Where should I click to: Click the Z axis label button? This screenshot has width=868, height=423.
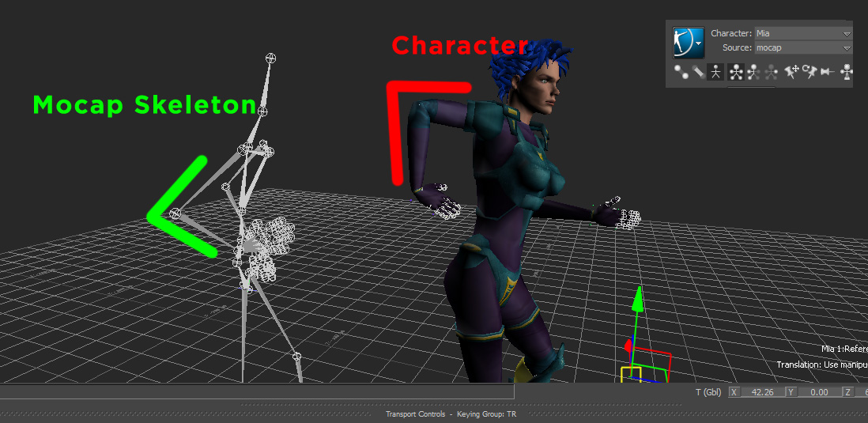pos(847,392)
